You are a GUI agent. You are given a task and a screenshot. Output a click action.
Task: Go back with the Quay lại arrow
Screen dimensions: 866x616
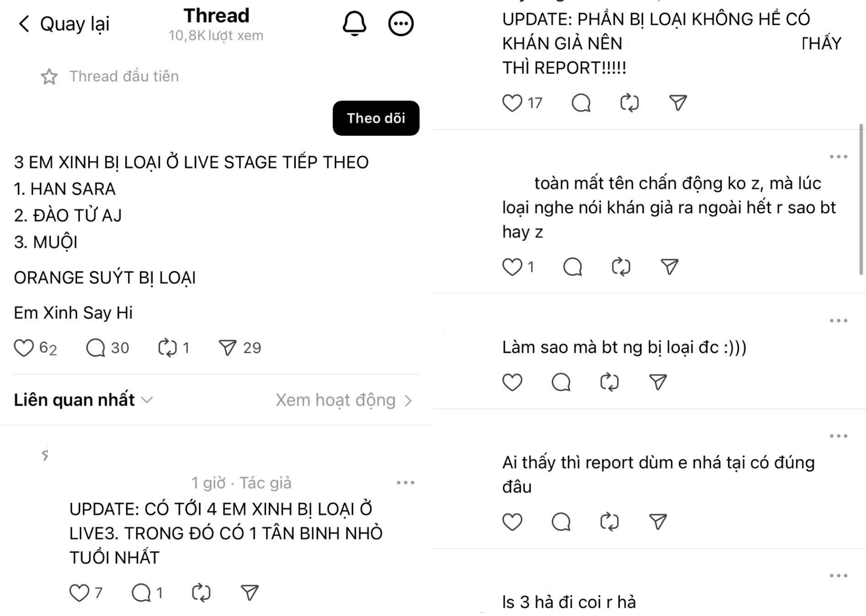(x=25, y=24)
